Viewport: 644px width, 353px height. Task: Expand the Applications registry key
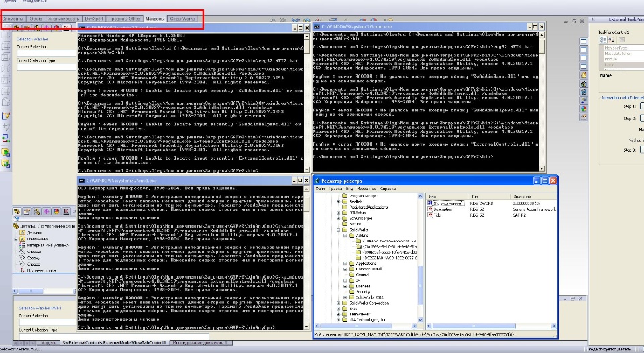[x=345, y=264]
